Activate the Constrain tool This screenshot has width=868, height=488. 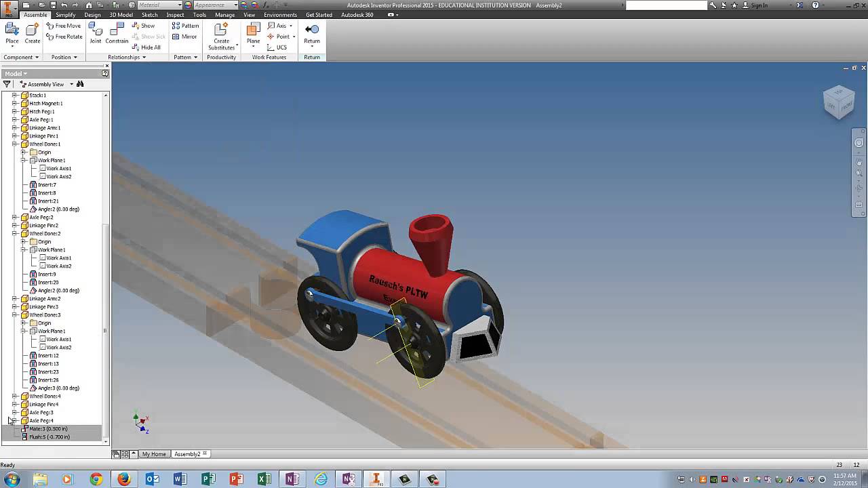point(117,33)
